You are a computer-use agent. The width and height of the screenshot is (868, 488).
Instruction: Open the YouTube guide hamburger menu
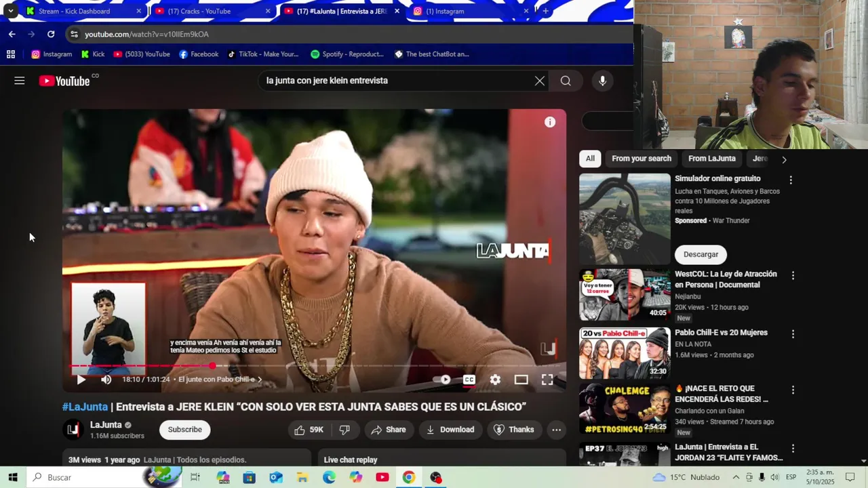click(x=20, y=81)
